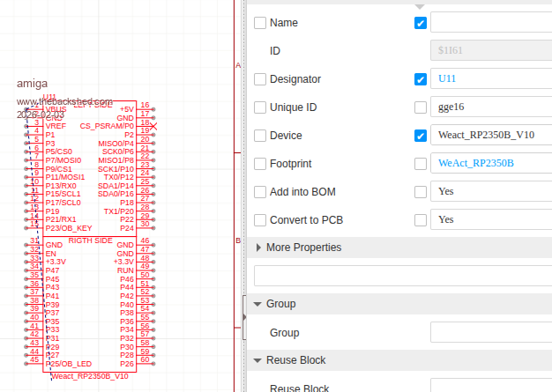Click the Device field Weact_RP2350B_V10
The width and height of the screenshot is (552, 392).
490,136
